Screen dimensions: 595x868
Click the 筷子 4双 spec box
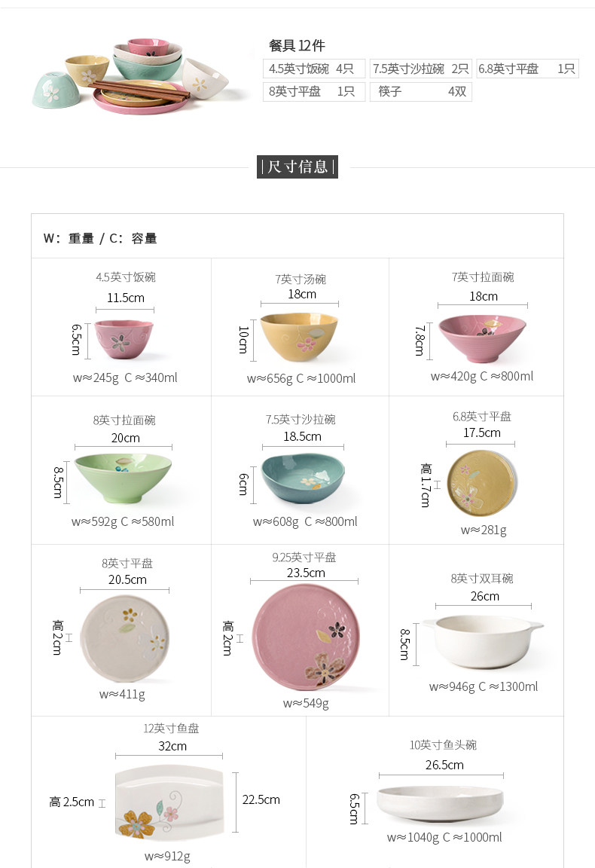coord(421,91)
